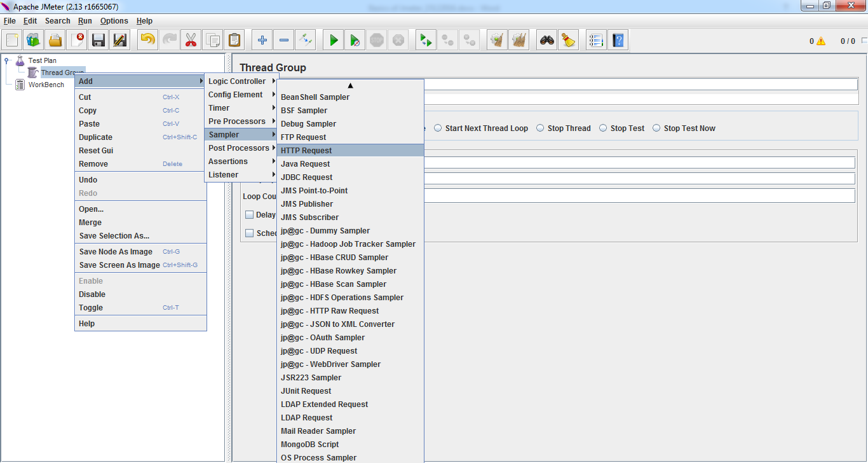Click Start no pauses icon
Image resolution: width=868 pixels, height=463 pixels.
pos(355,40)
